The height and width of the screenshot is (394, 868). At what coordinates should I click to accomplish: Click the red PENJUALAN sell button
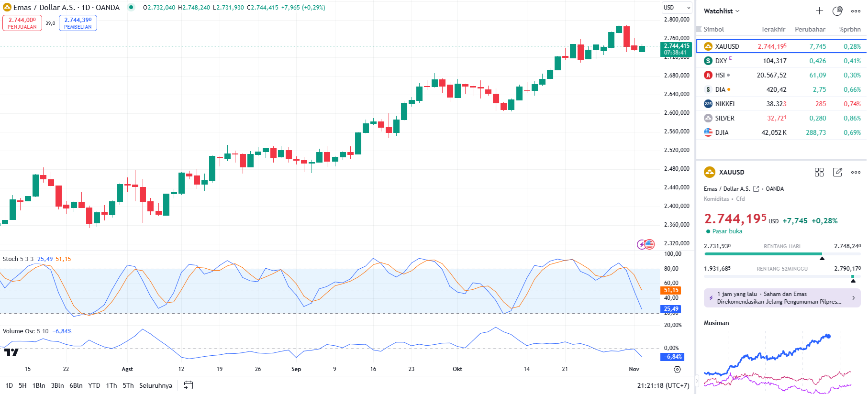coord(22,23)
